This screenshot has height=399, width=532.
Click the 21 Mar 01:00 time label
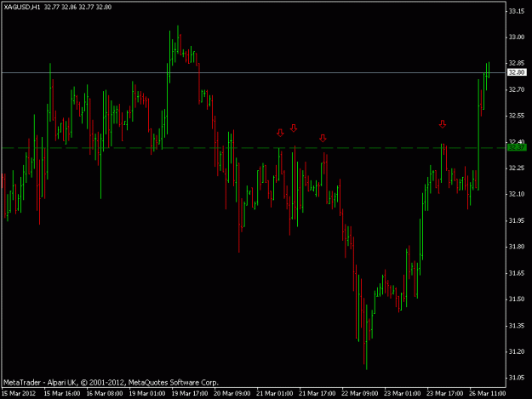pyautogui.click(x=275, y=394)
